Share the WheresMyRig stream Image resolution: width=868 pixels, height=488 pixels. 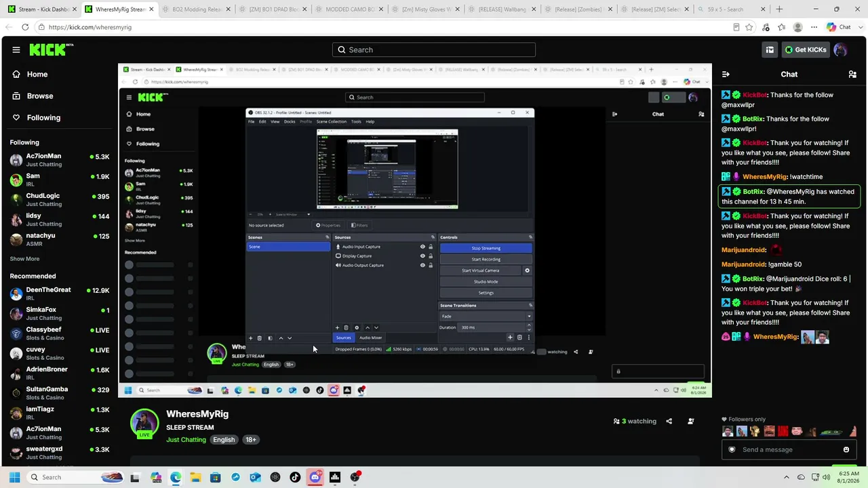669,421
